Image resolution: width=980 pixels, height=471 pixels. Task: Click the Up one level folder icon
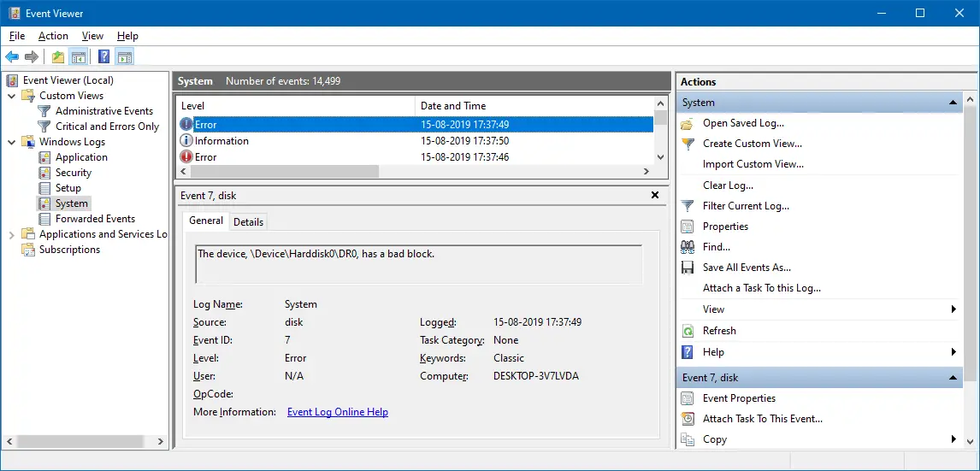pyautogui.click(x=58, y=57)
